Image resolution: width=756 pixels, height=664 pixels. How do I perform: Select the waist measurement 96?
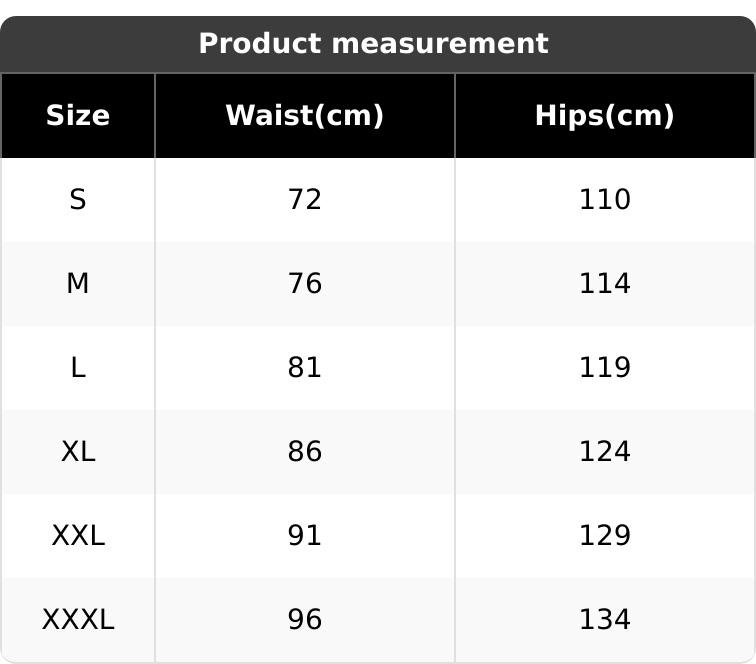point(305,620)
